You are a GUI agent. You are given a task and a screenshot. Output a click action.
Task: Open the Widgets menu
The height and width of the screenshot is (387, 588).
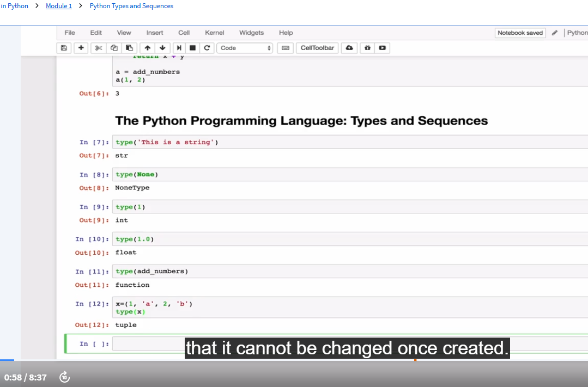point(251,33)
